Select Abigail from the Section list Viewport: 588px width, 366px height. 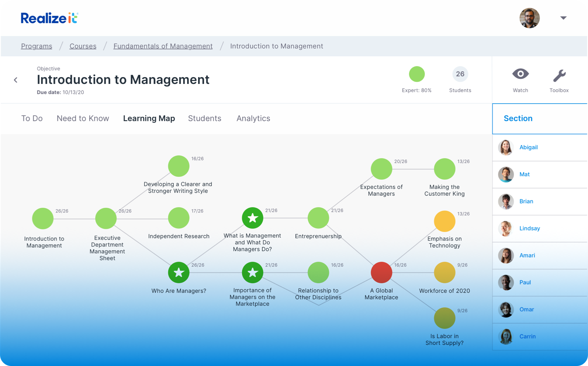tap(528, 147)
